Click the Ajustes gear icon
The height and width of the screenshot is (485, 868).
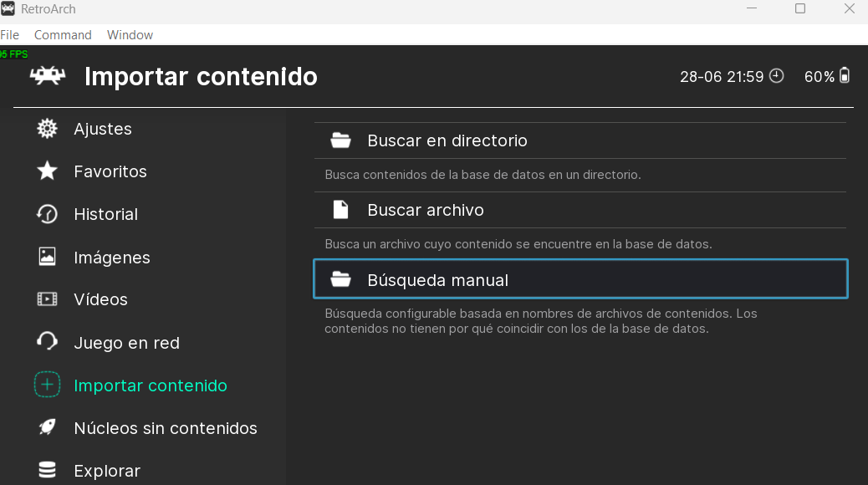point(47,129)
